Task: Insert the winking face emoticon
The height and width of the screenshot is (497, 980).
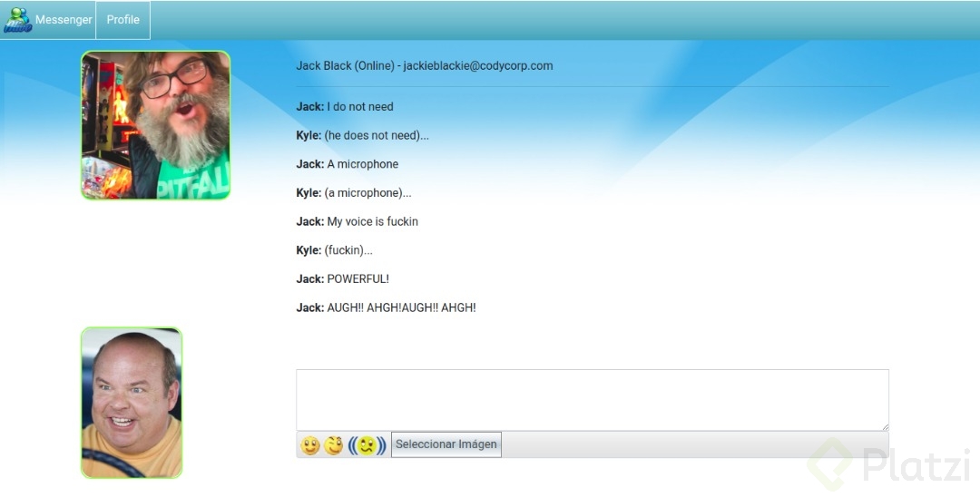Action: coord(334,445)
